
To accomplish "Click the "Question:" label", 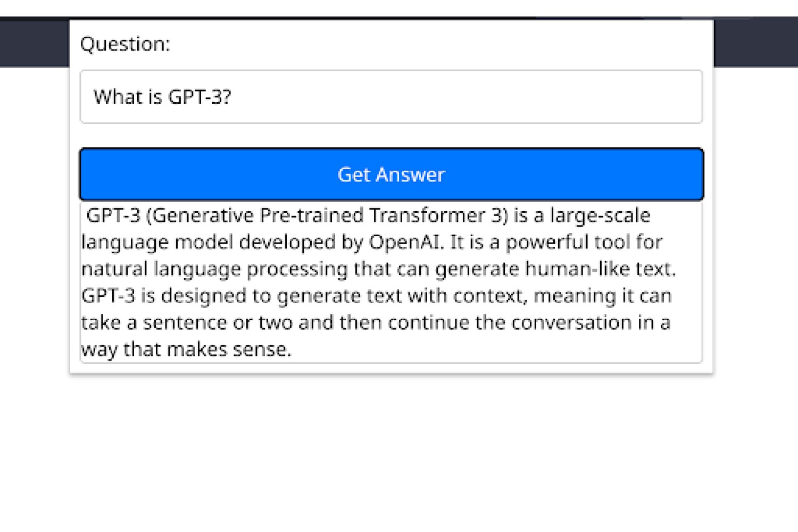I will click(x=125, y=44).
